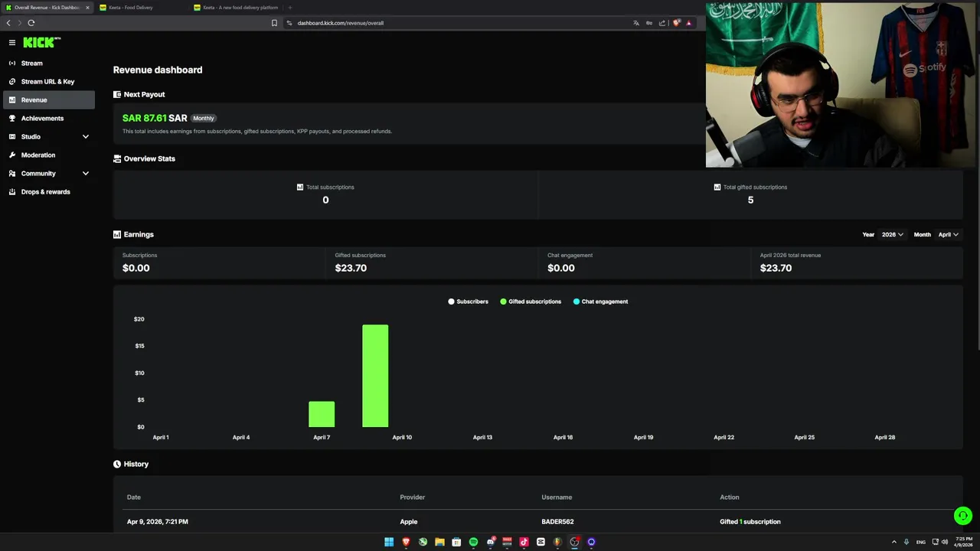Toggle the hamburger sidebar menu
This screenshot has width=980, height=551.
[12, 43]
